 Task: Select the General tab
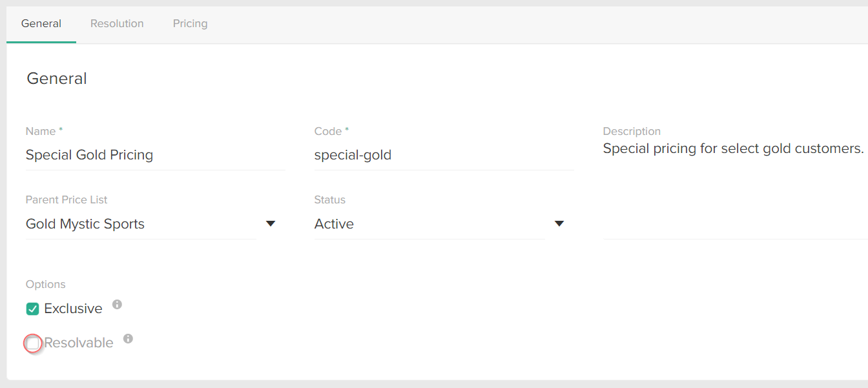[x=41, y=23]
